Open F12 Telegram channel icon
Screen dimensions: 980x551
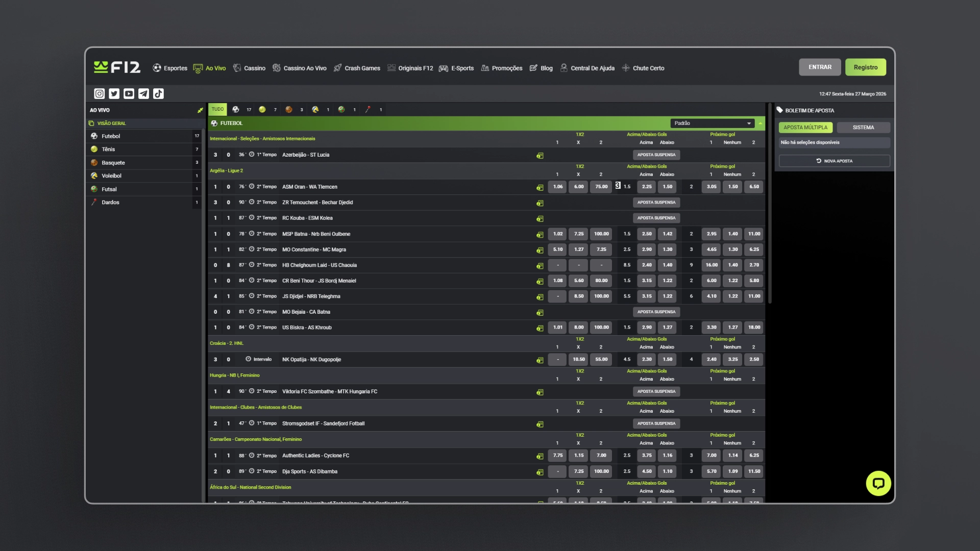click(x=144, y=93)
